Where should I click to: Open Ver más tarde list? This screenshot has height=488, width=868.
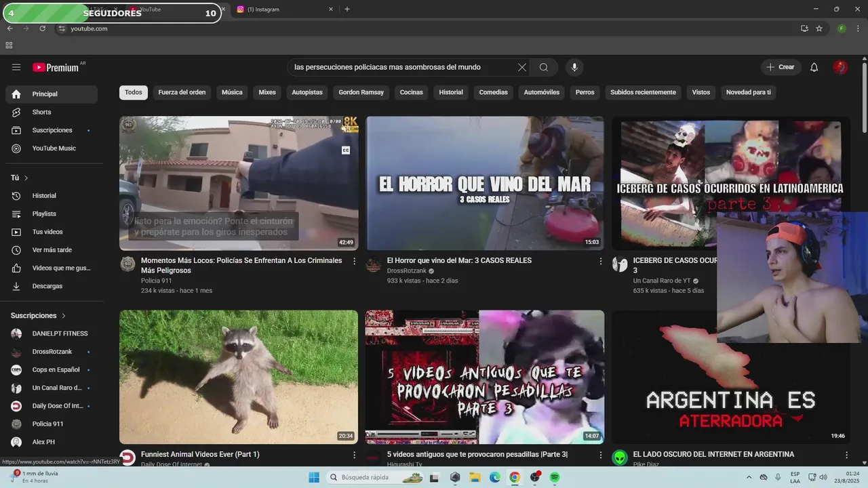[52, 250]
